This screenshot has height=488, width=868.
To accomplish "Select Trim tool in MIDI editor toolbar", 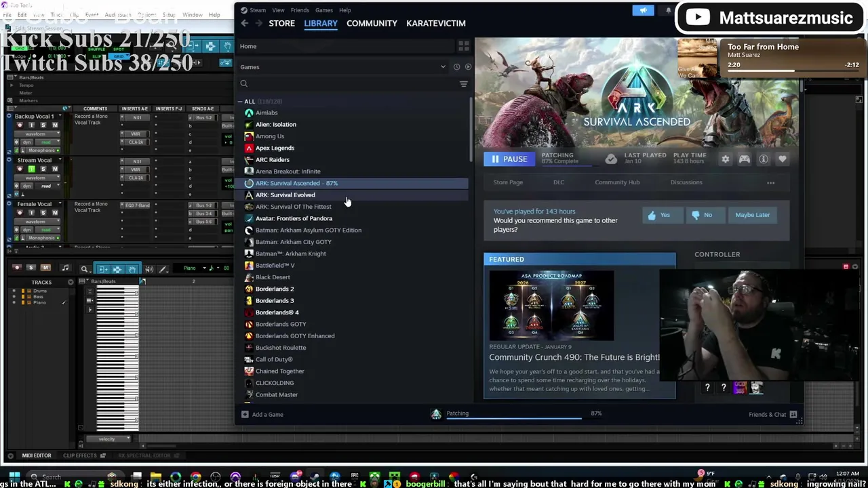I will [104, 269].
